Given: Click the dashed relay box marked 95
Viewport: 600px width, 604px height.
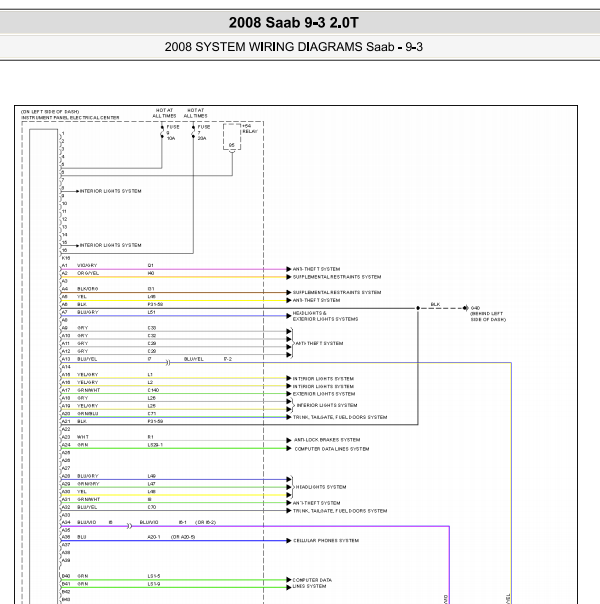Looking at the screenshot, I should pos(232,137).
